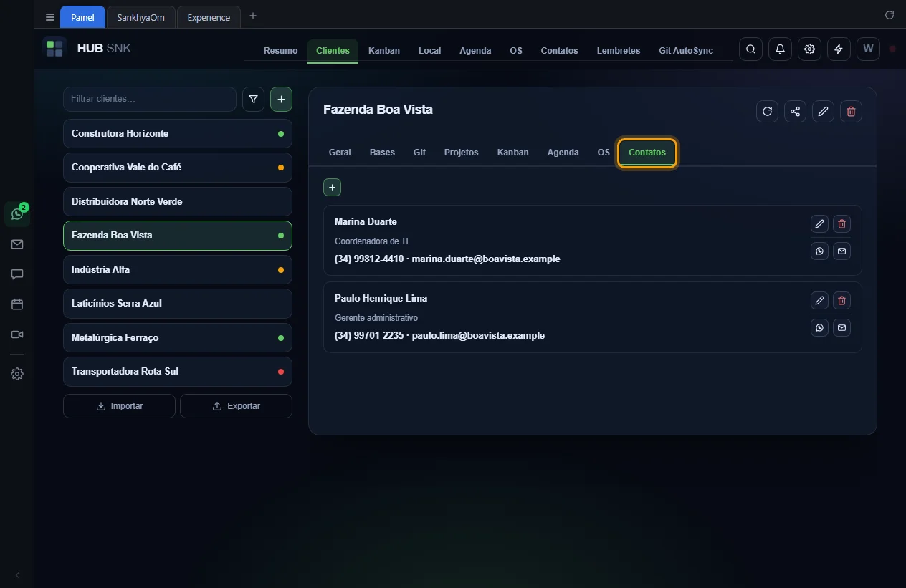Select Transportadora Rota Sul in client list
The height and width of the screenshot is (588, 906).
(178, 372)
